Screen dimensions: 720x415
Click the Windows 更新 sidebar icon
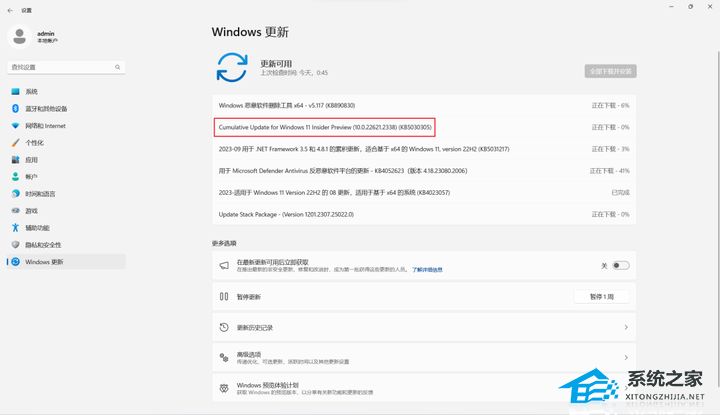point(15,262)
